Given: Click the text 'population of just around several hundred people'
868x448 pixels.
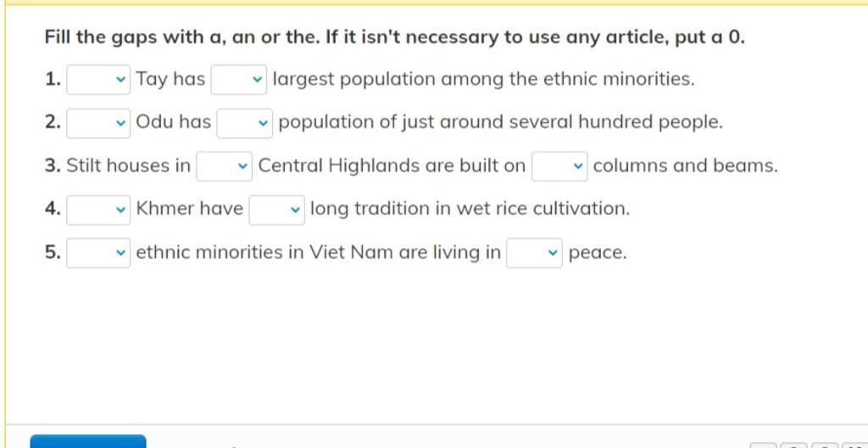Looking at the screenshot, I should click(x=500, y=122).
